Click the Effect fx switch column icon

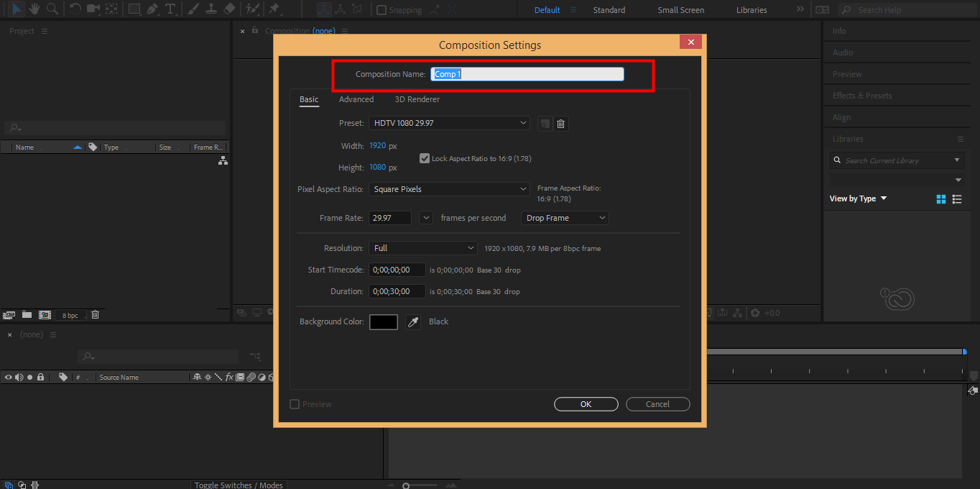[230, 377]
